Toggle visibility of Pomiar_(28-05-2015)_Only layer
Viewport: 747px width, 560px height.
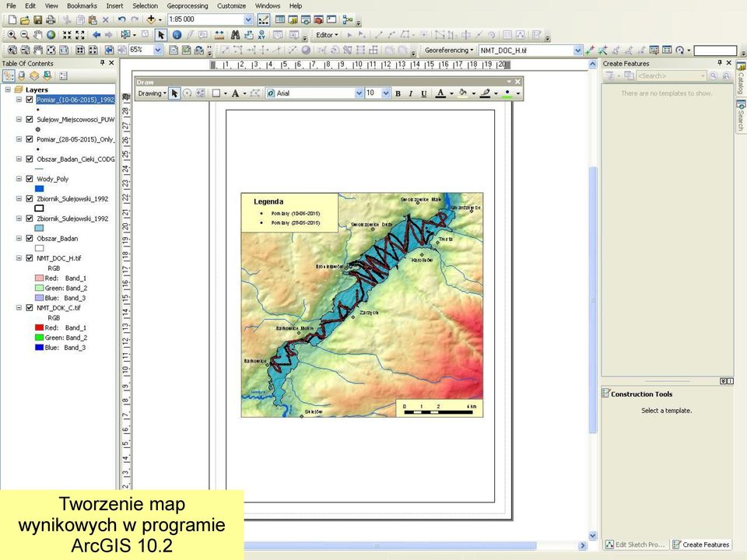tap(30, 139)
